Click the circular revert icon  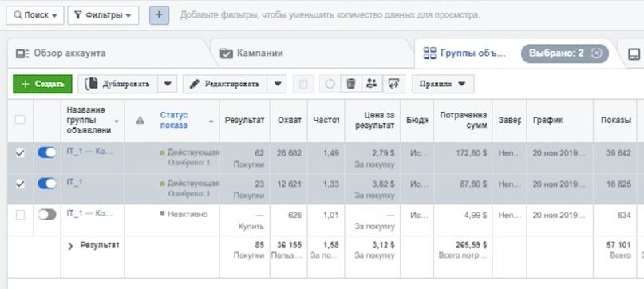[x=330, y=84]
